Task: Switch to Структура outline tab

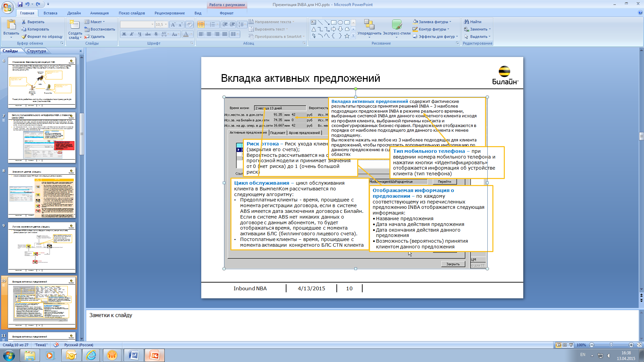Action: pyautogui.click(x=37, y=51)
